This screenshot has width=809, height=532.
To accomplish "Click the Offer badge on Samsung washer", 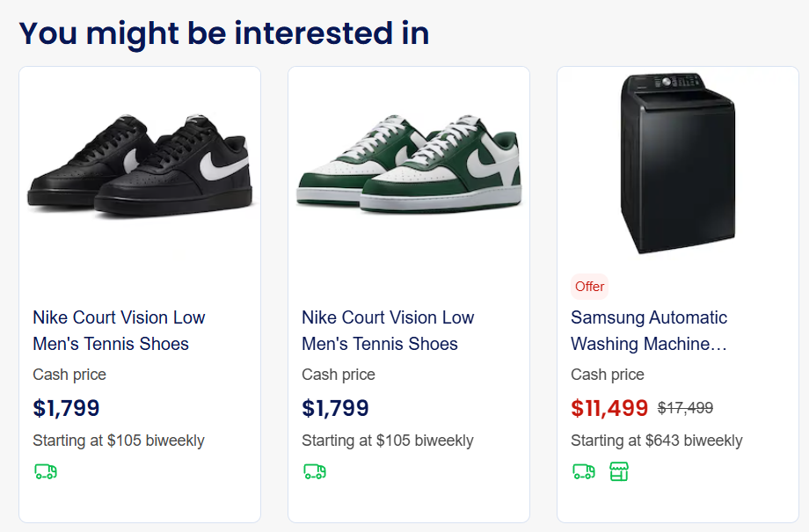I will point(589,287).
